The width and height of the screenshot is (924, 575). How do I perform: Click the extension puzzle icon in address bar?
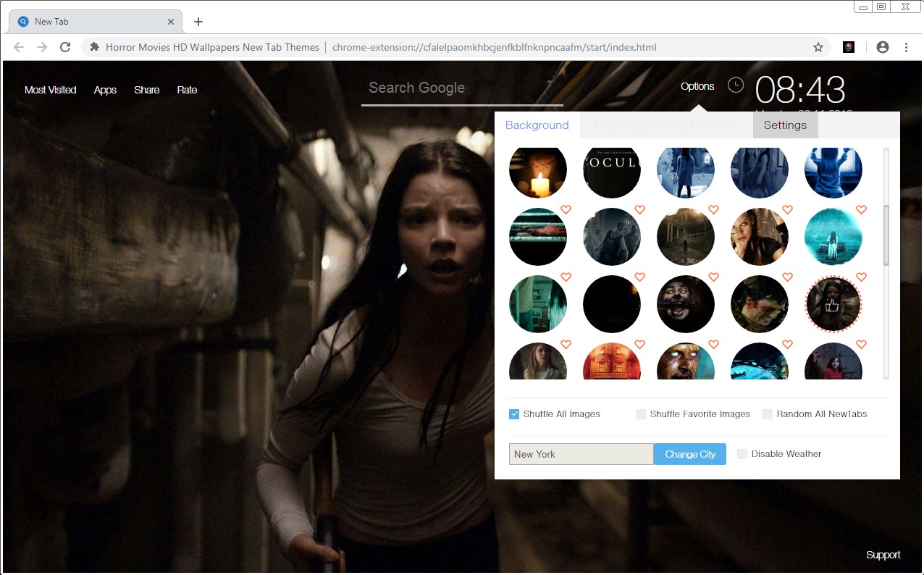pos(94,47)
